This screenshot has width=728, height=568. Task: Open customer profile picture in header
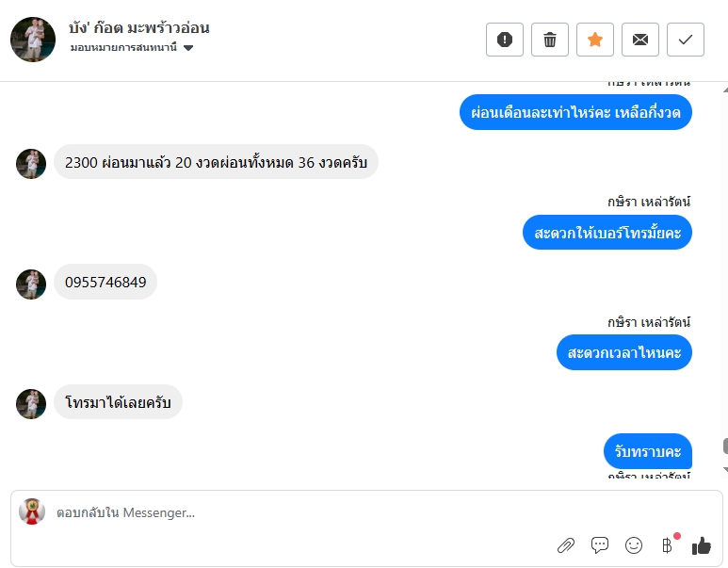point(33,40)
